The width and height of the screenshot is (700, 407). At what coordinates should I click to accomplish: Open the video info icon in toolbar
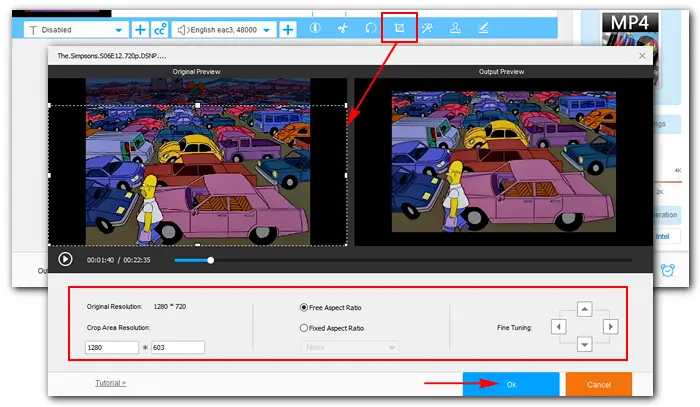(315, 28)
